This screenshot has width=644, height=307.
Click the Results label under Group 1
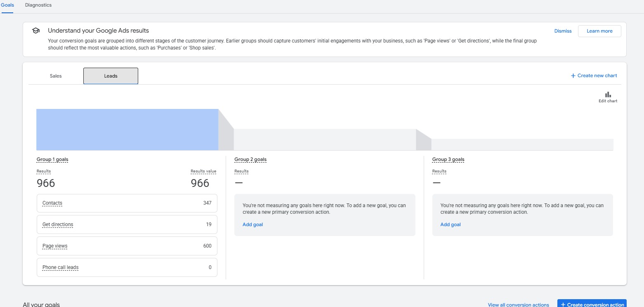coord(44,171)
